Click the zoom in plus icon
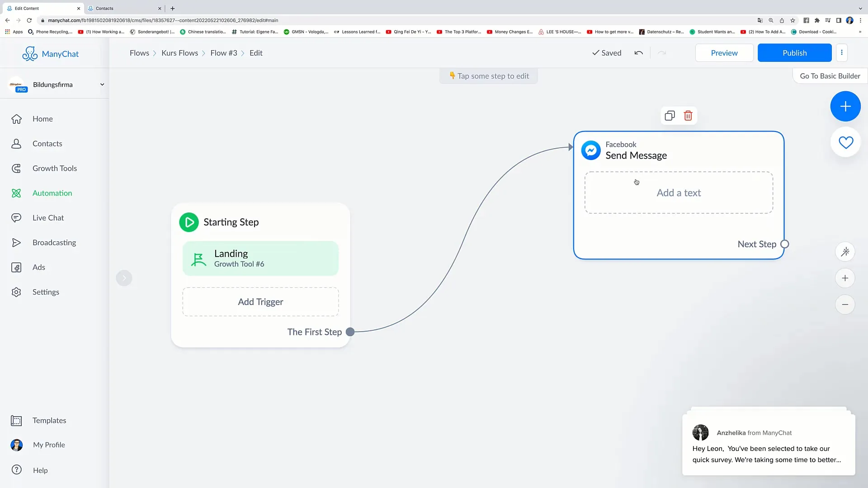Image resolution: width=868 pixels, height=488 pixels. coord(846,278)
